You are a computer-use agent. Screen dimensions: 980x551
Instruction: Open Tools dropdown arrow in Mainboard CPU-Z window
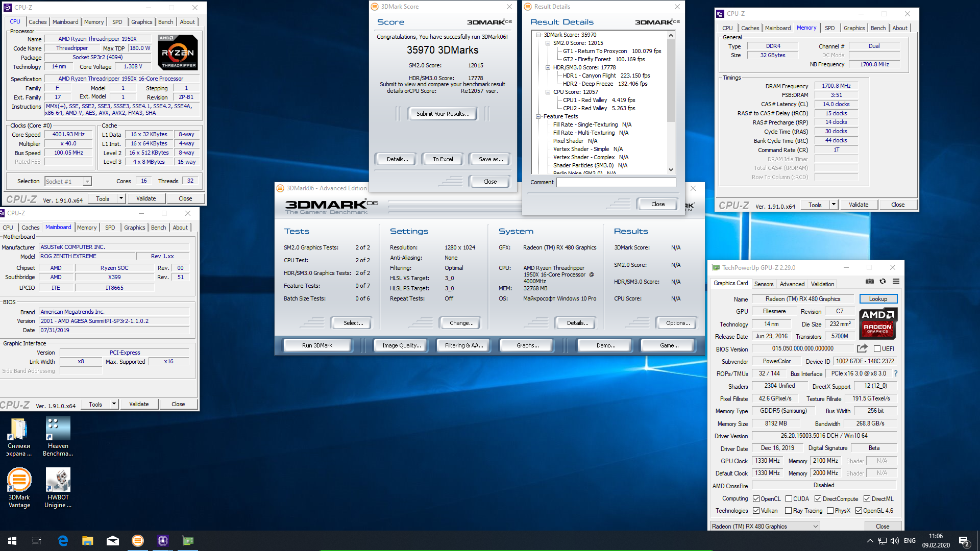tap(114, 404)
